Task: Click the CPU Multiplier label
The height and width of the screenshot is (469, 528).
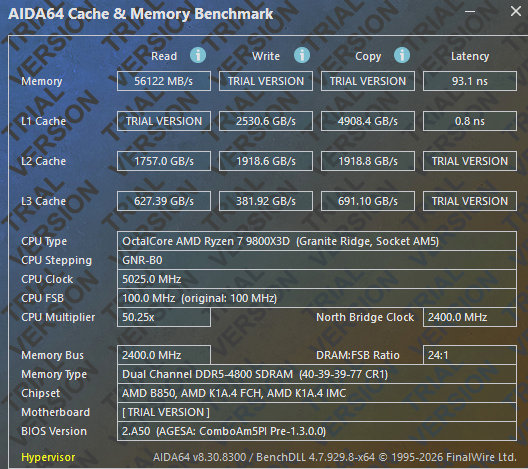Action: click(58, 317)
